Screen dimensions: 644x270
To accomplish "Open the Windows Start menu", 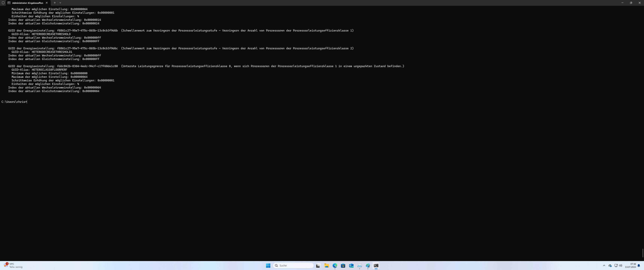I will click(268, 265).
